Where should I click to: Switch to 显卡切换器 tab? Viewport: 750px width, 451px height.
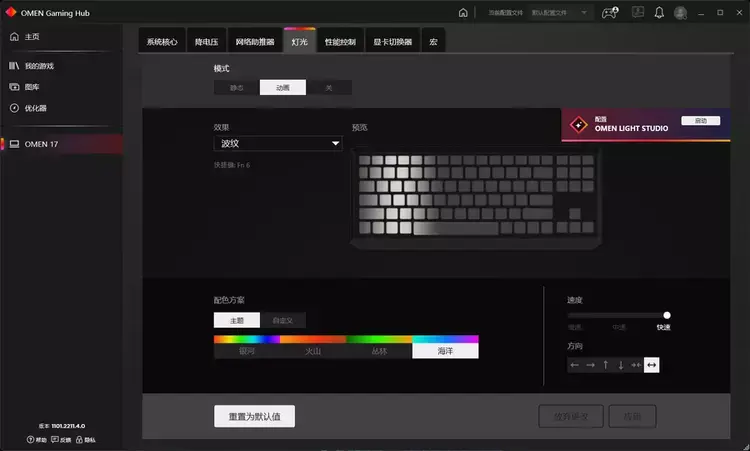[x=393, y=42]
